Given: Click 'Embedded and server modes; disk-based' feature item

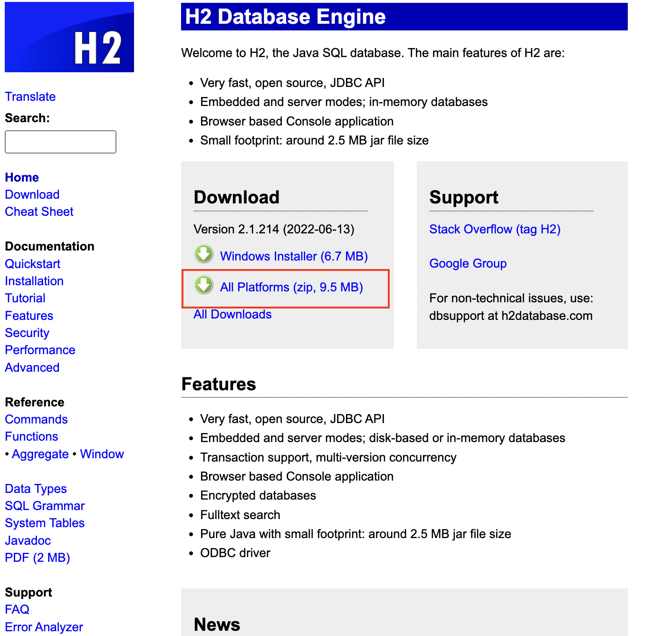Looking at the screenshot, I should pos(383,438).
